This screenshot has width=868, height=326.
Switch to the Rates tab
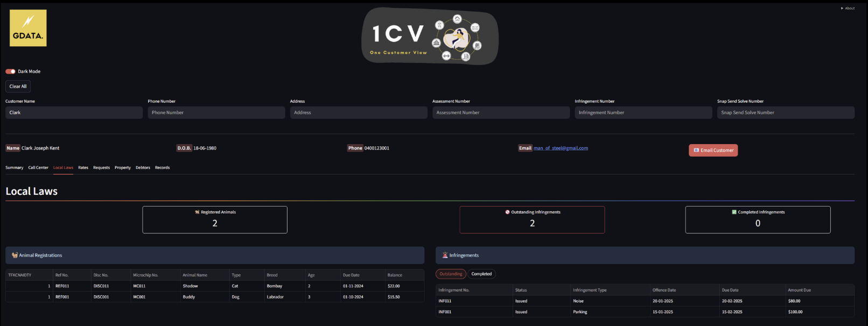[83, 167]
